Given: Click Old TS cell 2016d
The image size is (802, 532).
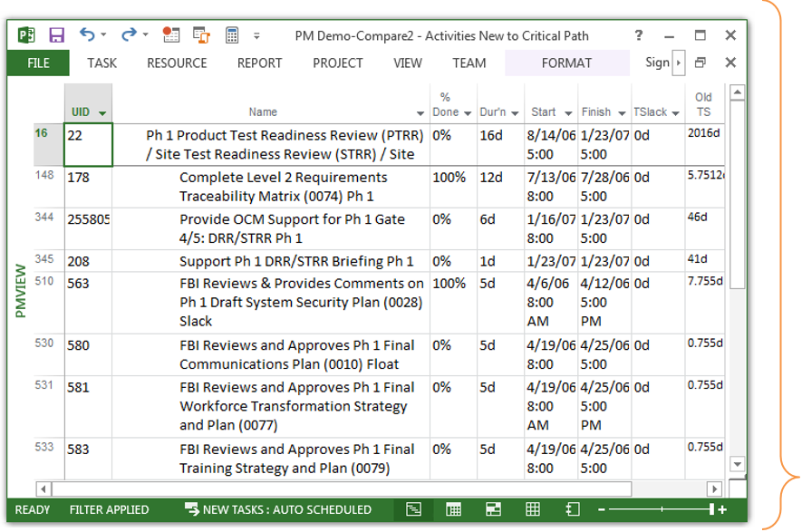Looking at the screenshot, I should pyautogui.click(x=705, y=145).
